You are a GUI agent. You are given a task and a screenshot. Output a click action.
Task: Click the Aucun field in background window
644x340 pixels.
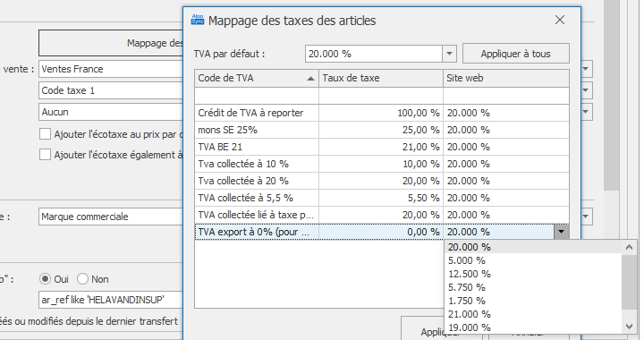click(111, 112)
